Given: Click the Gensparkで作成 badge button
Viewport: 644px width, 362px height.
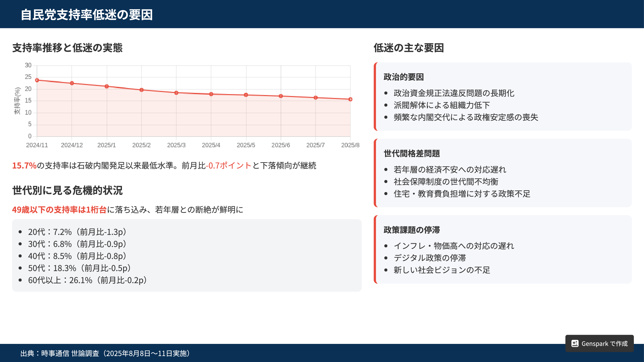Looking at the screenshot, I should tap(600, 343).
